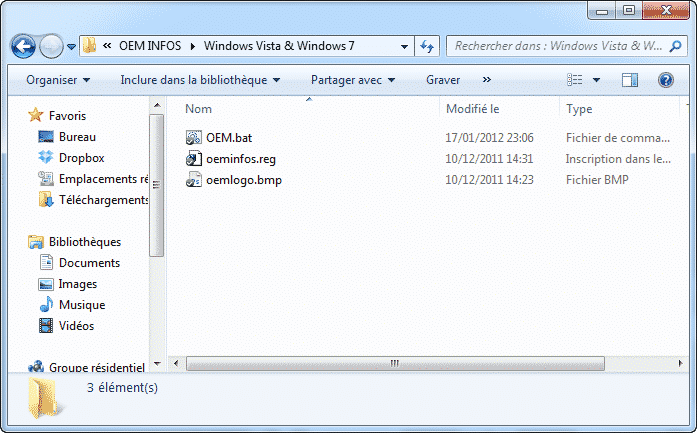The width and height of the screenshot is (697, 433).
Task: Sort files by Nom column header
Action: (x=308, y=109)
